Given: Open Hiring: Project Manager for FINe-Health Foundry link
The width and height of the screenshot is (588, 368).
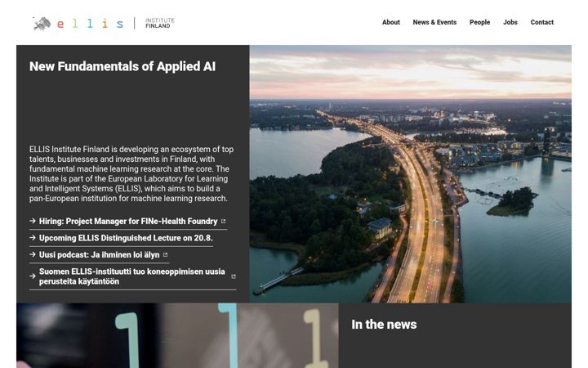Looking at the screenshot, I should [128, 221].
